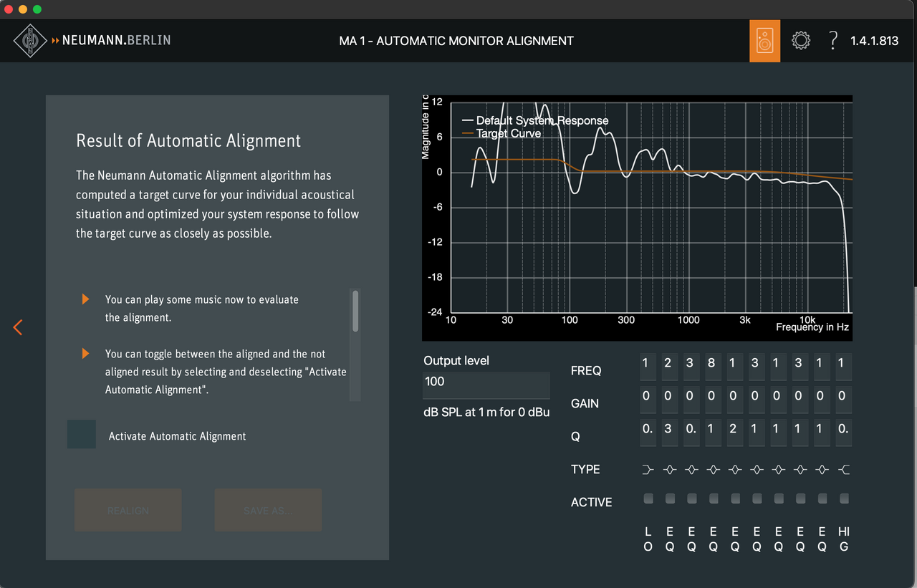Viewport: 917px width, 588px height.
Task: Click the GAIN field of the LO band
Action: [648, 399]
